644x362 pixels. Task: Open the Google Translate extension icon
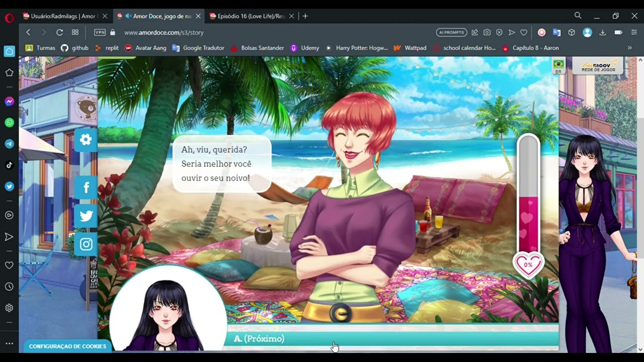556,32
